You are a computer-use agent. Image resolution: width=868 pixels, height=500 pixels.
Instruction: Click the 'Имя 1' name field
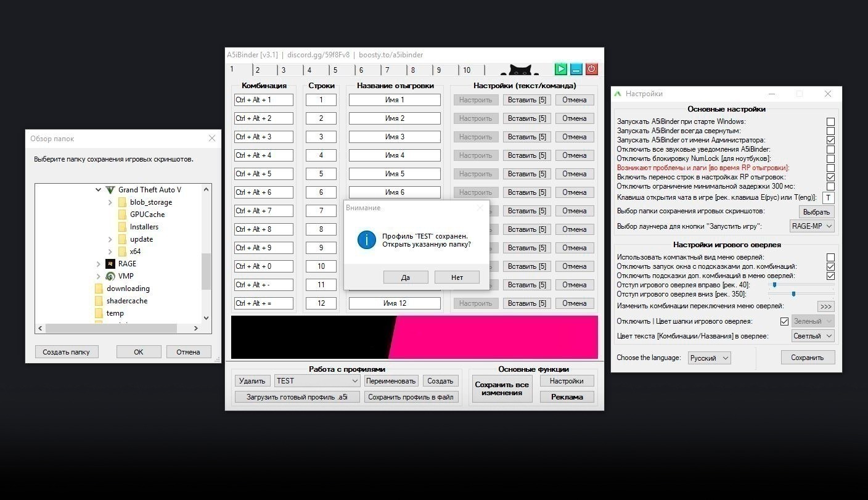coord(395,100)
